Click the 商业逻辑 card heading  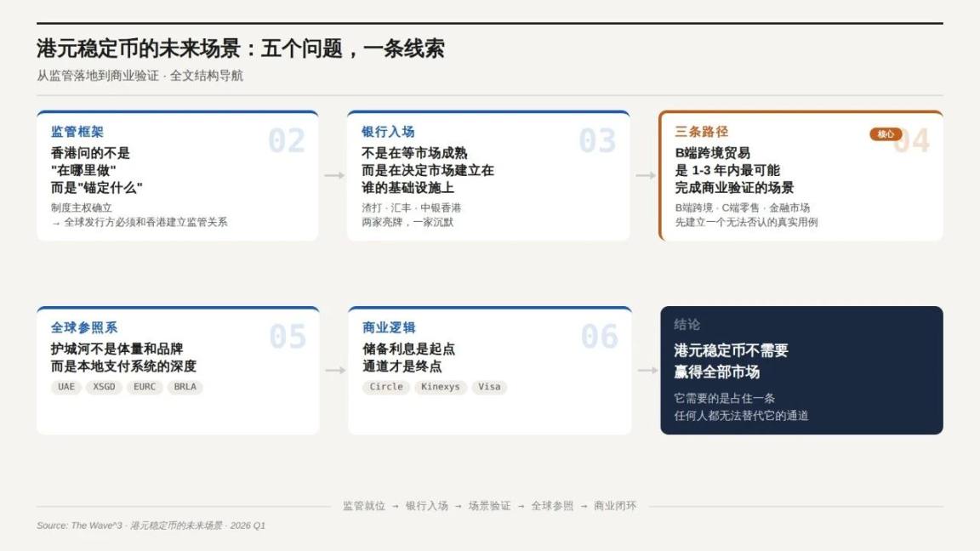click(389, 327)
